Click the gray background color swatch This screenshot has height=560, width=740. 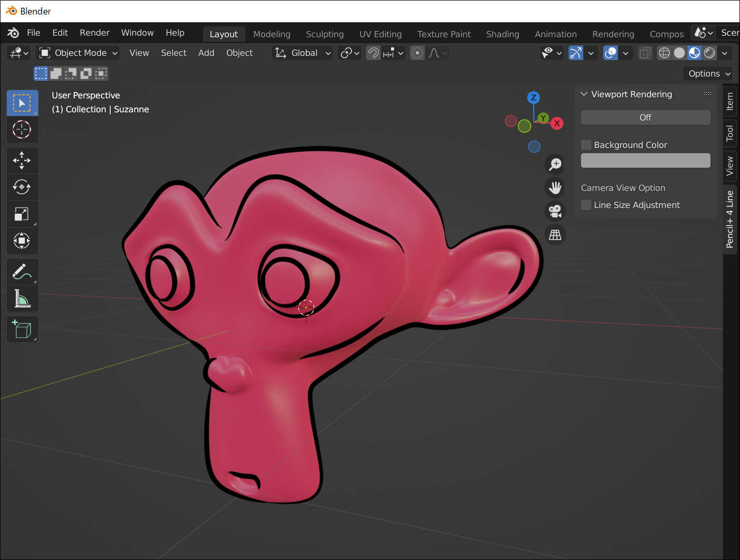tap(645, 160)
